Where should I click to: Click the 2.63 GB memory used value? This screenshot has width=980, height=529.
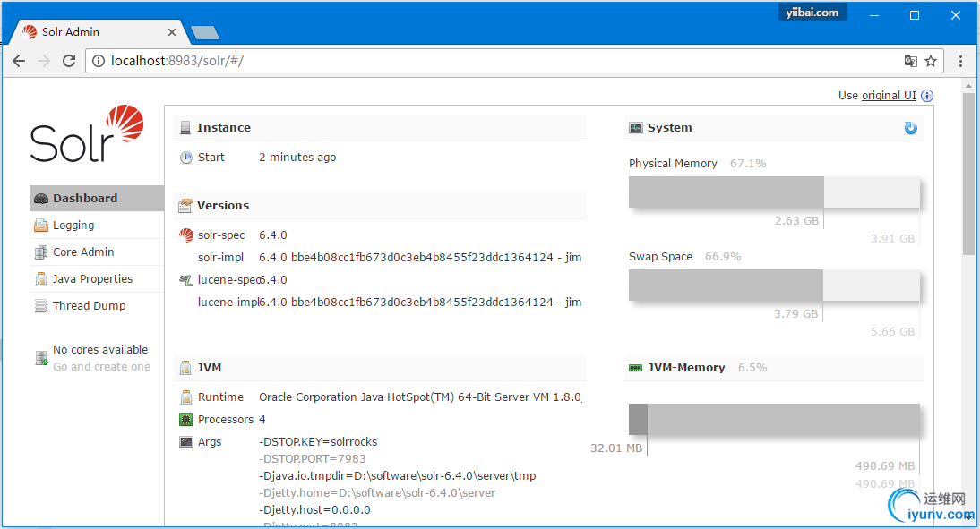click(797, 221)
